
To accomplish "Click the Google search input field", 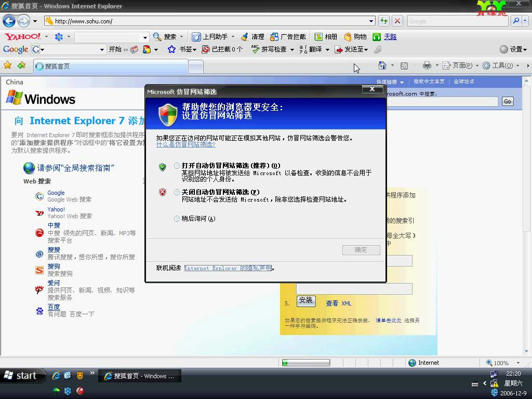I will click(x=458, y=21).
